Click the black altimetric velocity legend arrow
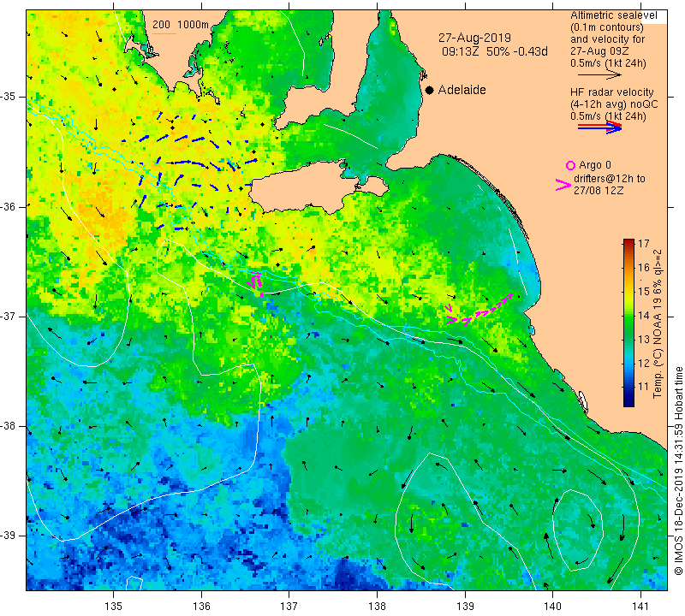Screen dimensions: 685x616 coord(599,75)
